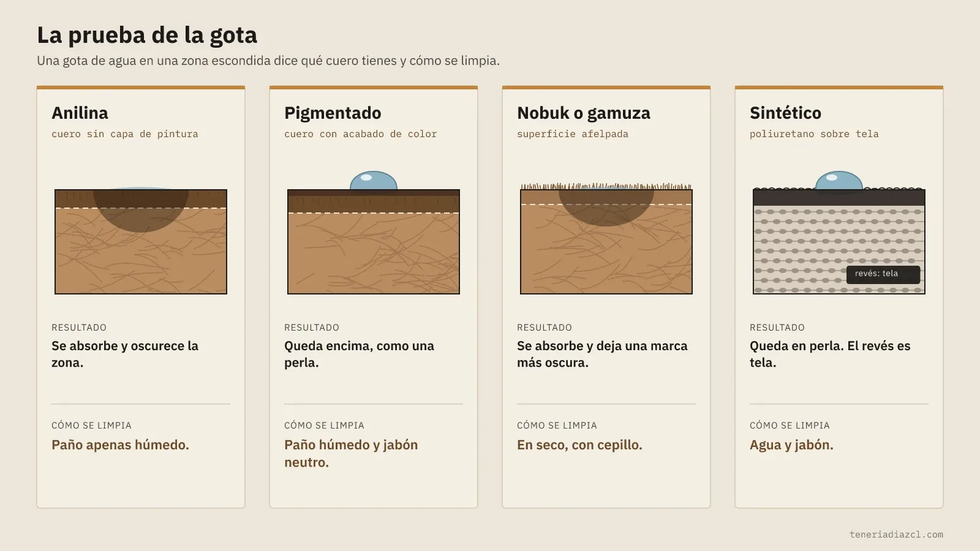Click CÓMO SE LIMPIA label in Anilina card
The width and height of the screenshot is (980, 551).
pos(91,425)
